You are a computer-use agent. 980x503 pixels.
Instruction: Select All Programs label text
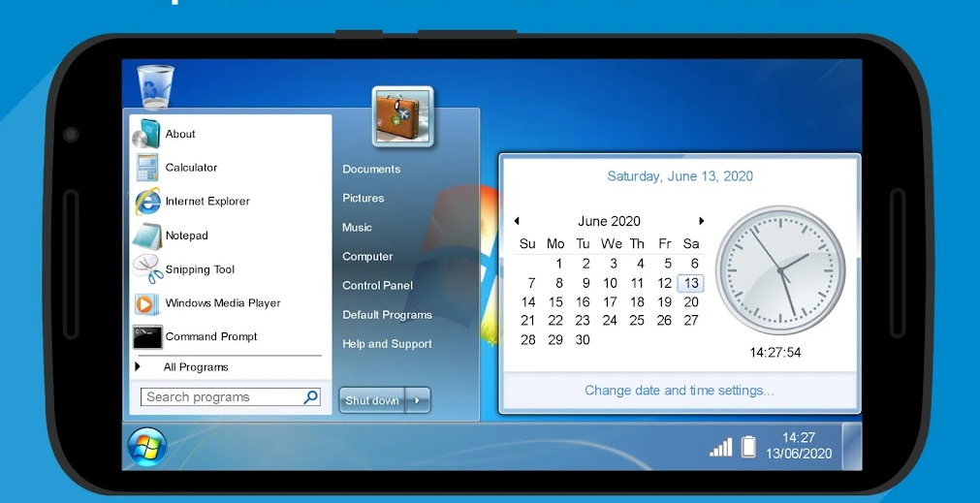point(196,367)
